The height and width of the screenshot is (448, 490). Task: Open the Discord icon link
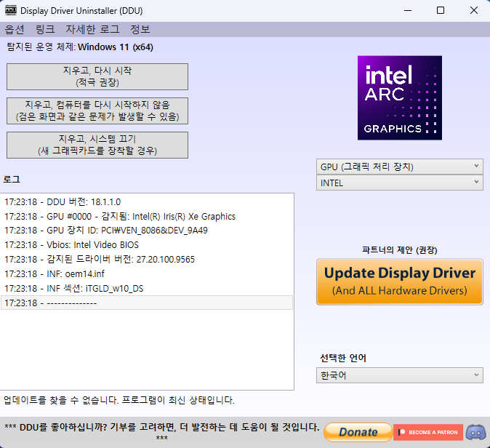pos(475,433)
